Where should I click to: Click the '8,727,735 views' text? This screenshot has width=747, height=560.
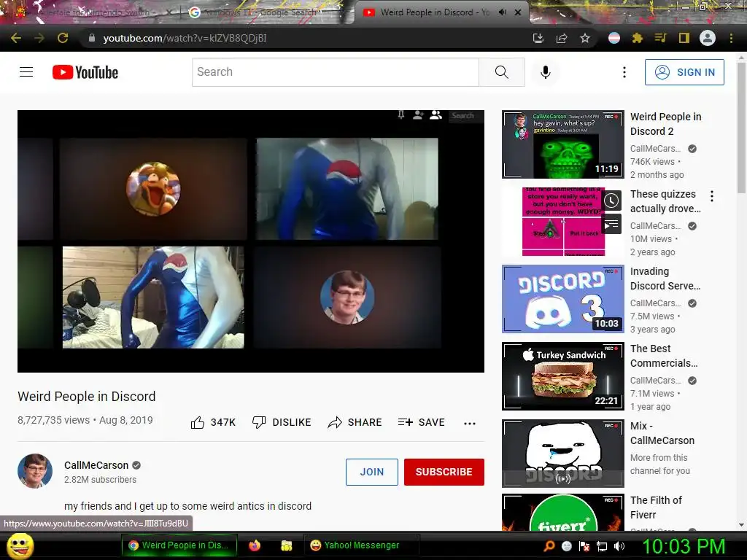coord(53,420)
